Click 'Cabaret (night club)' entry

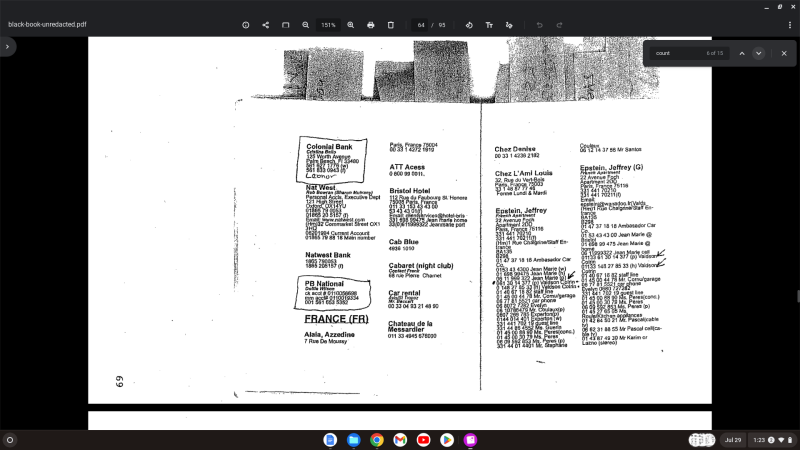tap(421, 266)
